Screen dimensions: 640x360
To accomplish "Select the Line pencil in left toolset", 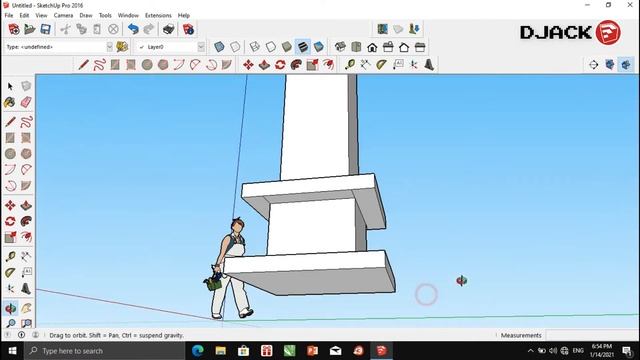I will click(x=10, y=122).
